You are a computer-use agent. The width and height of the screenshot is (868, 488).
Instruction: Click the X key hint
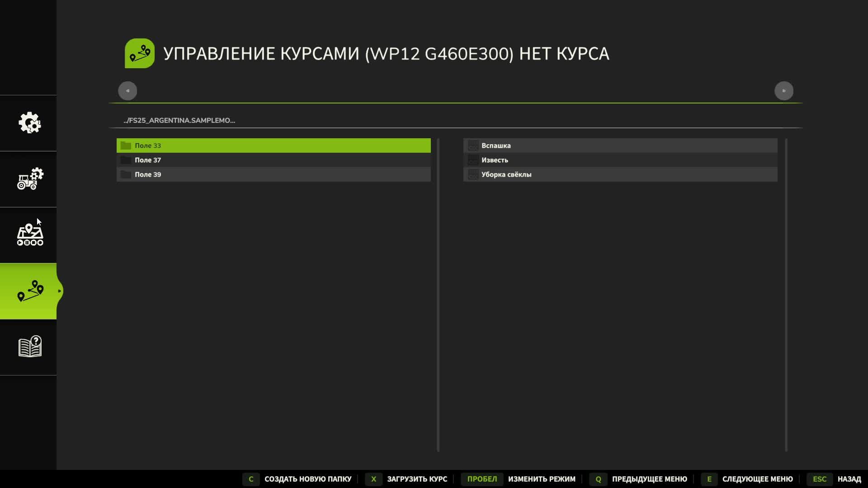[373, 479]
